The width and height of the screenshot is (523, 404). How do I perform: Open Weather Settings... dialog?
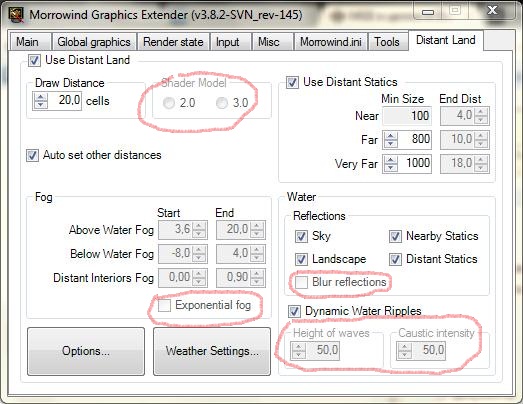pos(212,351)
